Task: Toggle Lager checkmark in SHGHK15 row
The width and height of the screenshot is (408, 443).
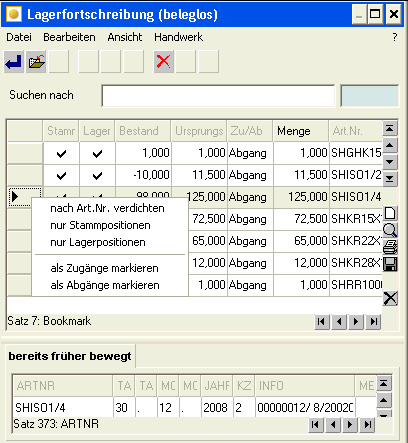Action: tap(97, 154)
